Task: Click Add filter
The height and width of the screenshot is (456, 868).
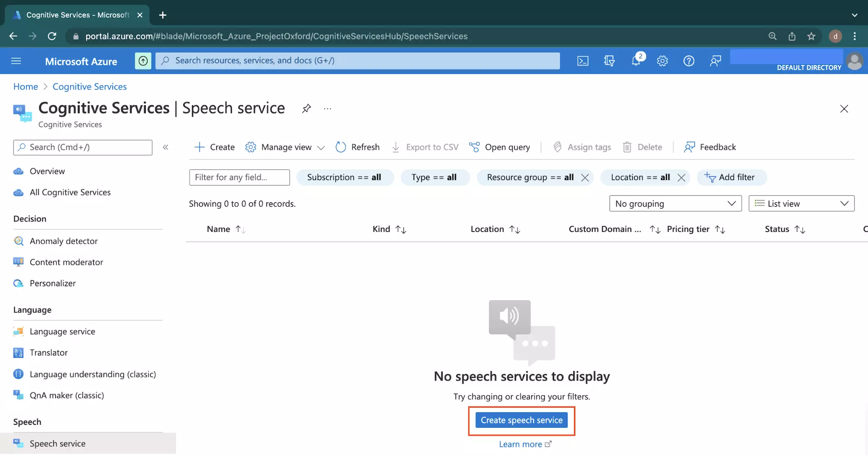Action: click(732, 178)
